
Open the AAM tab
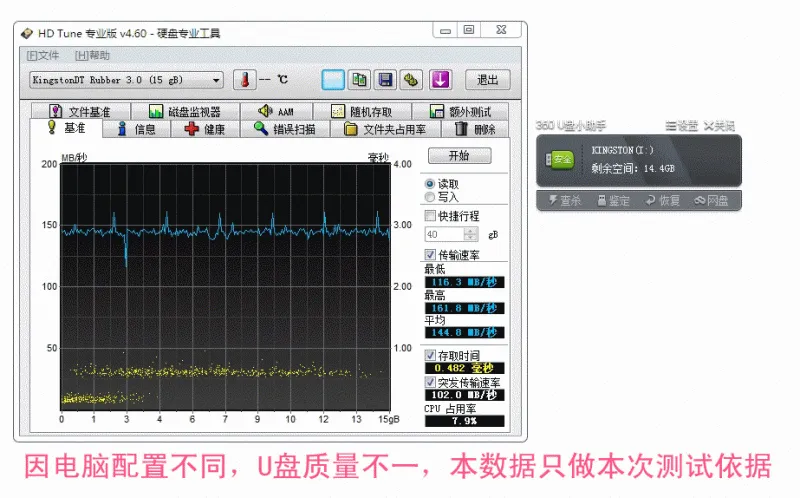click(276, 111)
